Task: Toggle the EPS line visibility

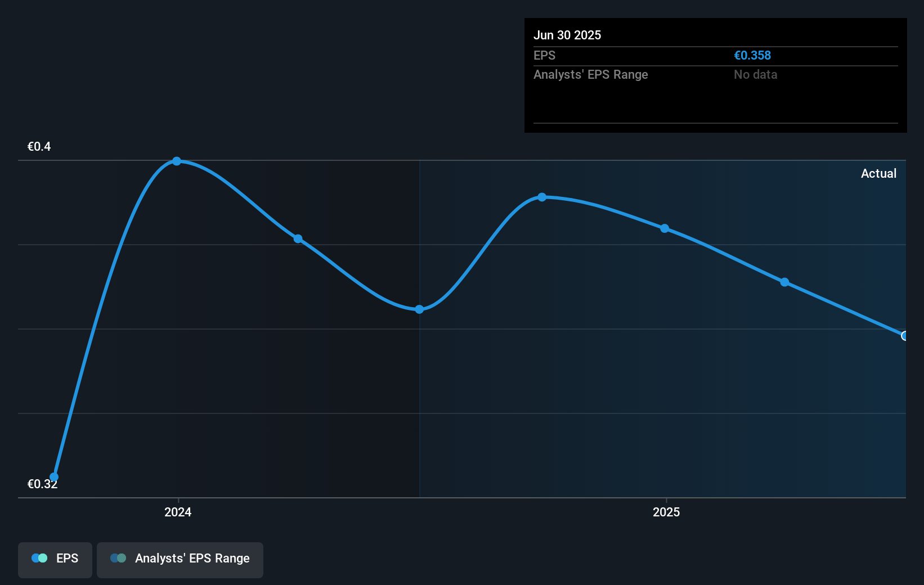Action: tap(55, 560)
